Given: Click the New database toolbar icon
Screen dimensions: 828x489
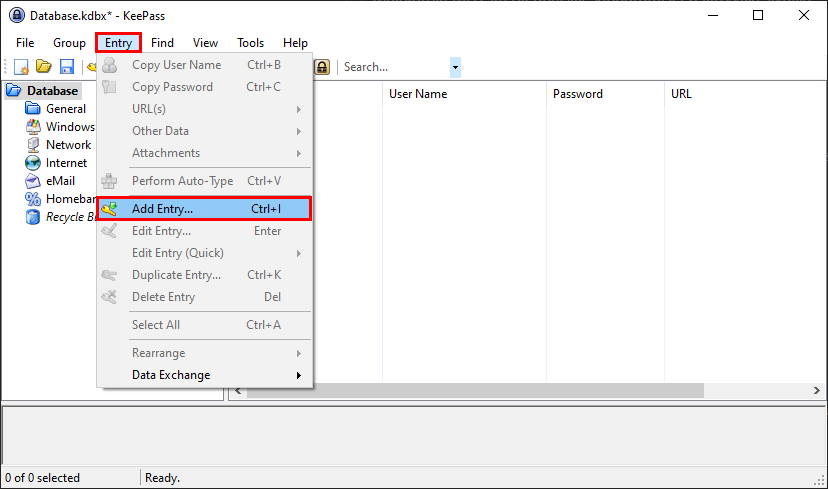Looking at the screenshot, I should click(21, 67).
